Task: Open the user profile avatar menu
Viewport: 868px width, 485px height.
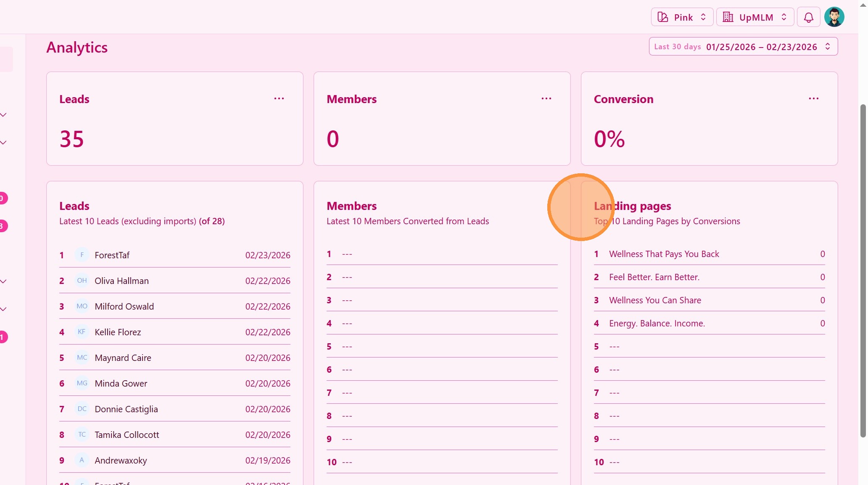Action: [834, 17]
